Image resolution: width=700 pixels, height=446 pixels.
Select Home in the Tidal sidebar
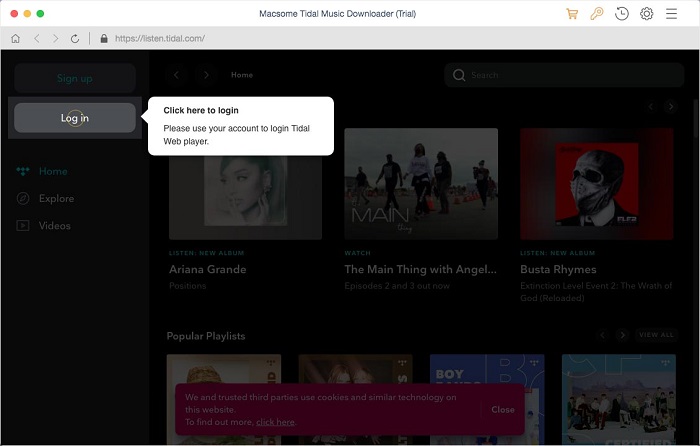pyautogui.click(x=52, y=172)
